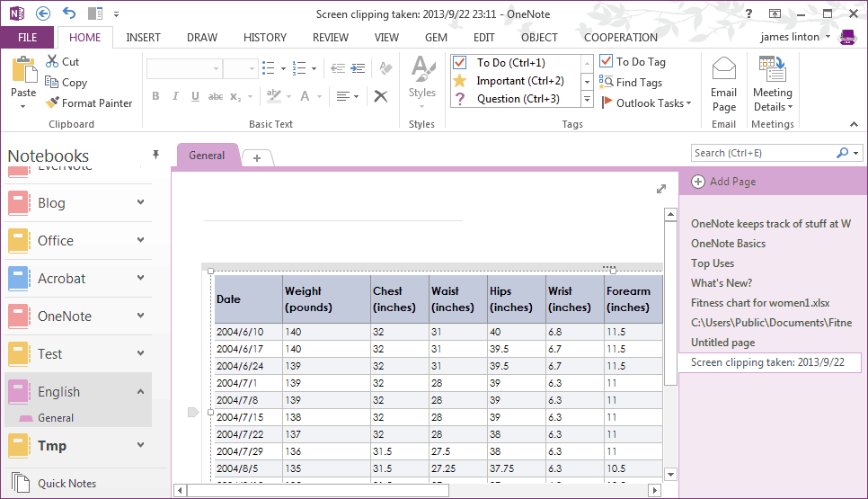Click the Delete X icon
This screenshot has width=868, height=499.
(x=381, y=96)
